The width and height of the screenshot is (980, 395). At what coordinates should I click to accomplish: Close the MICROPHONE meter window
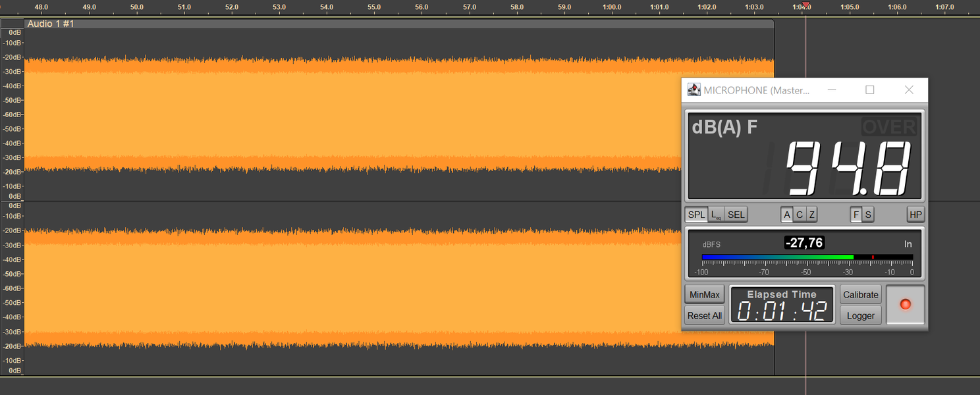click(909, 90)
